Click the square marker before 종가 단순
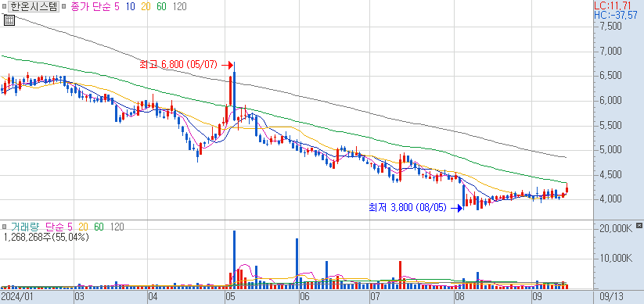This screenshot has width=644, height=304. tap(63, 7)
